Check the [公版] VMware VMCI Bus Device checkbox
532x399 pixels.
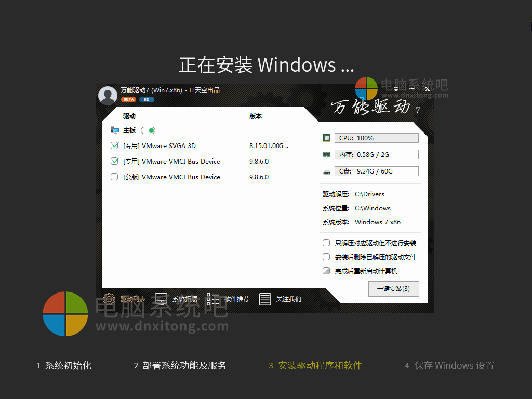tap(114, 177)
